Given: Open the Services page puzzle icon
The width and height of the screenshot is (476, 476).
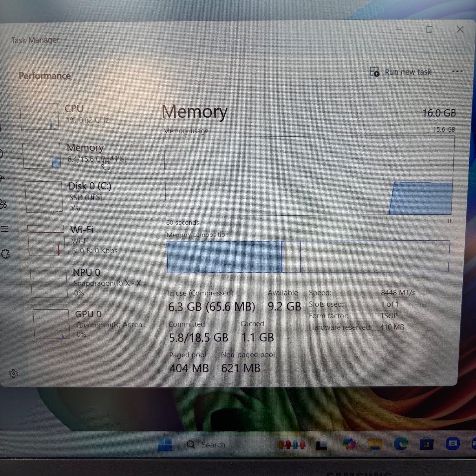Looking at the screenshot, I should click(x=5, y=254).
